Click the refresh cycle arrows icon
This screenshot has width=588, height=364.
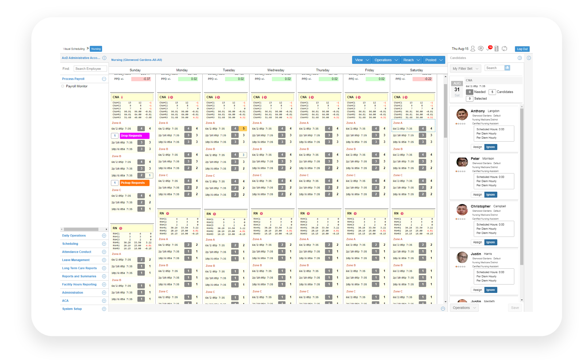pos(504,49)
